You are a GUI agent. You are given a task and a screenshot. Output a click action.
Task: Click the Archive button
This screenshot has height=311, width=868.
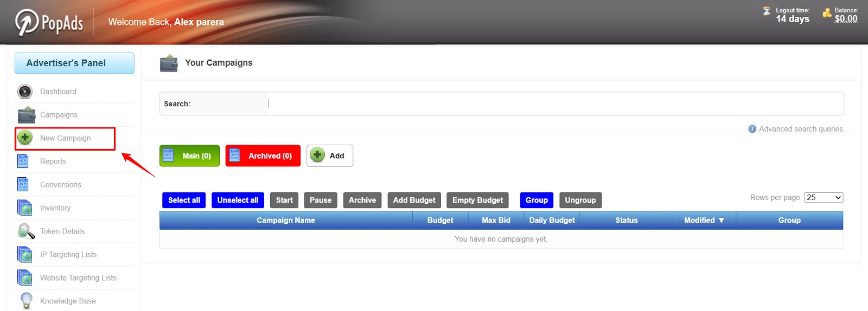(x=362, y=200)
